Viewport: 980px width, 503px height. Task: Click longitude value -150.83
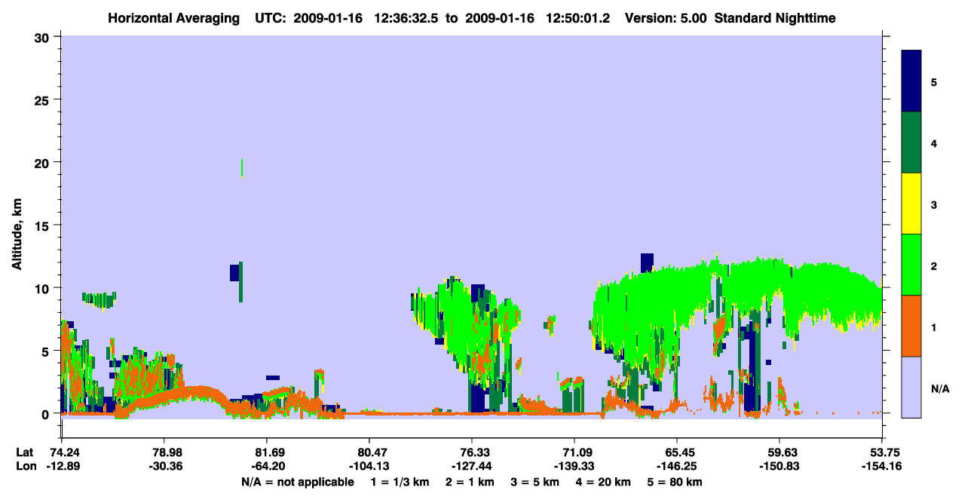[779, 466]
